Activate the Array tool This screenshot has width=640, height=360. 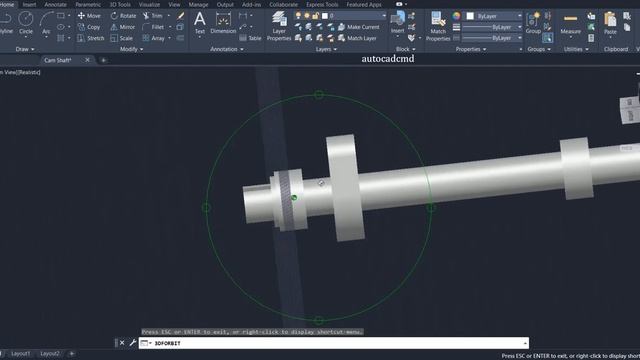(x=153, y=38)
